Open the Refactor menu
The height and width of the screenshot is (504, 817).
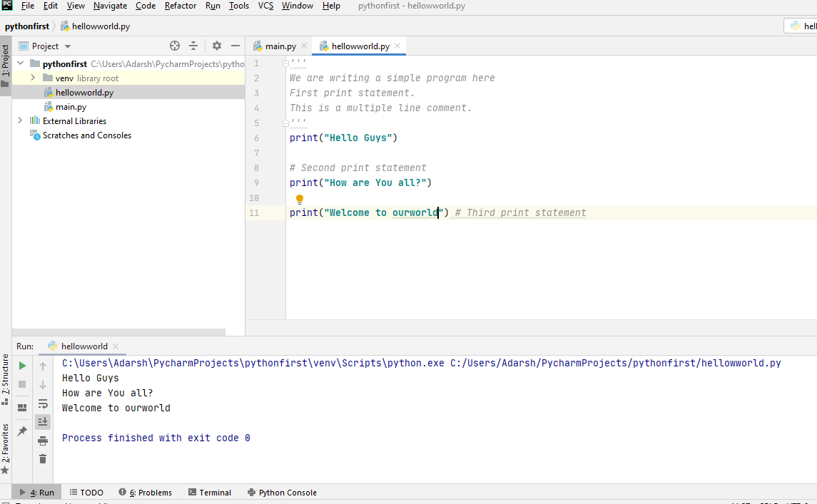(x=181, y=6)
